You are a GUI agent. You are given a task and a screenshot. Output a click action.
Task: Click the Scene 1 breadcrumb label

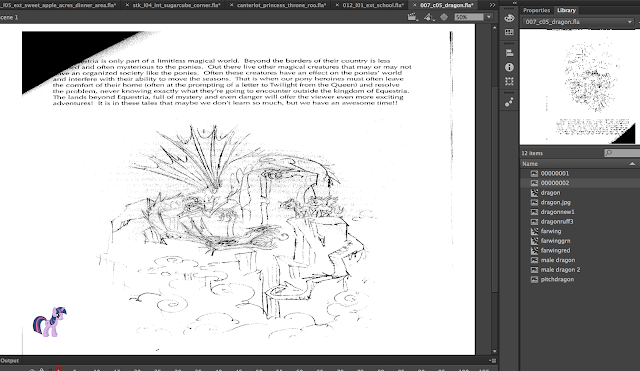9,17
